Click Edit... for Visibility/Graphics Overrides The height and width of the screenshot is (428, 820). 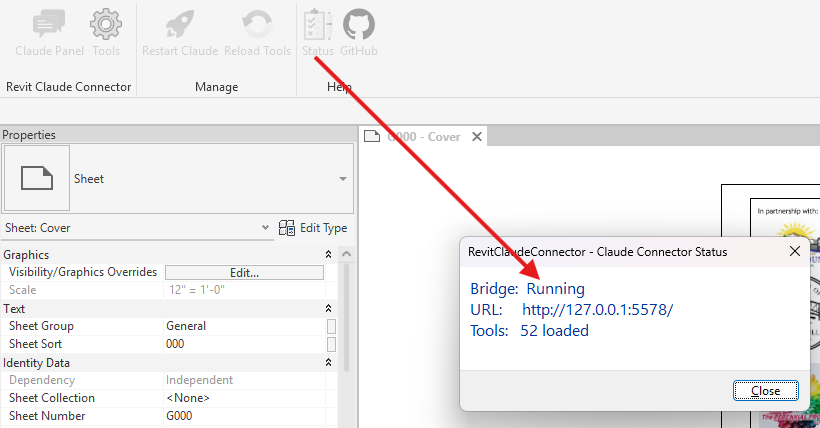[244, 272]
